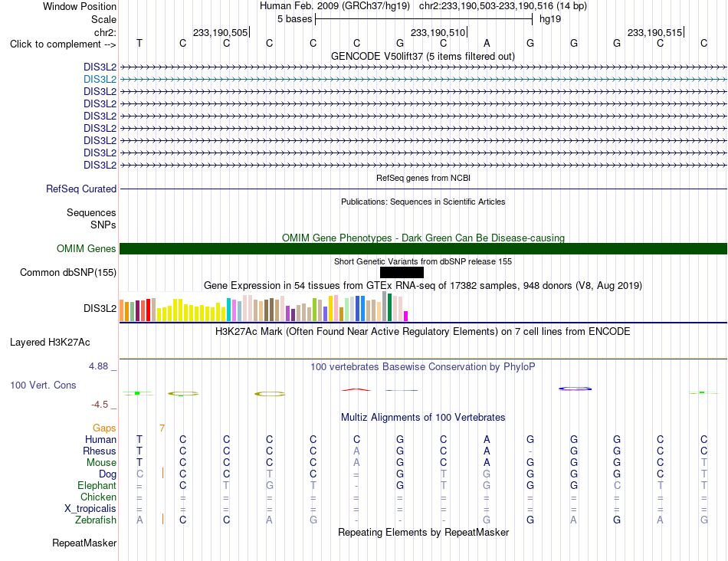Click the 'Common dbSNP(155)' track label
The width and height of the screenshot is (728, 561).
tap(67, 273)
